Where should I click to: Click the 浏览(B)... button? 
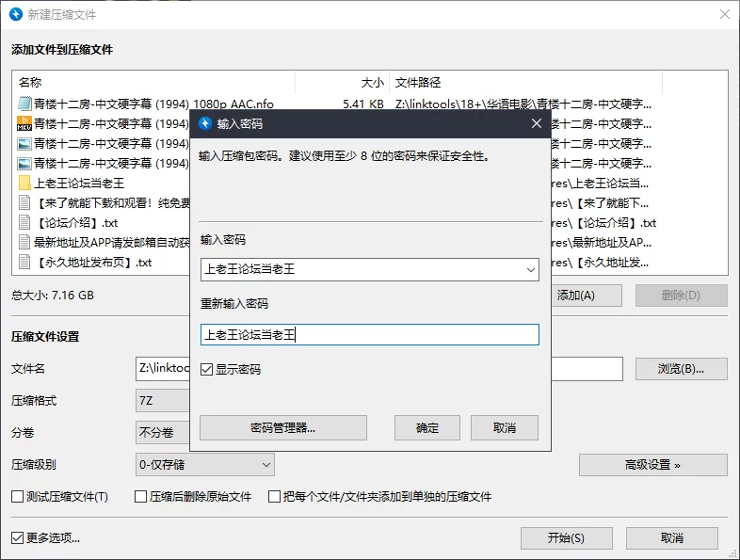[681, 369]
